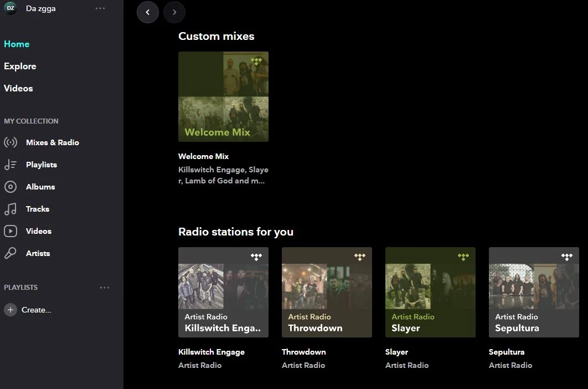Open the Slayer Artist Radio card

[x=431, y=292]
